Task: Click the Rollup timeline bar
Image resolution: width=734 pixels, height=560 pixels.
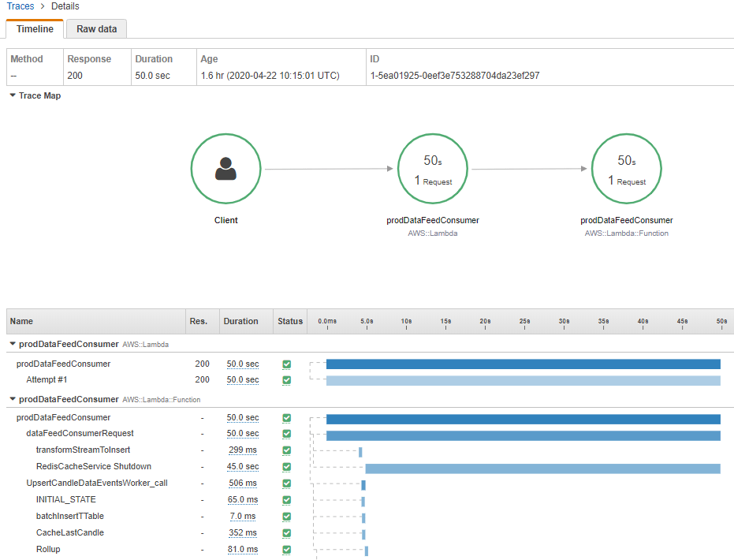Action: tap(367, 551)
